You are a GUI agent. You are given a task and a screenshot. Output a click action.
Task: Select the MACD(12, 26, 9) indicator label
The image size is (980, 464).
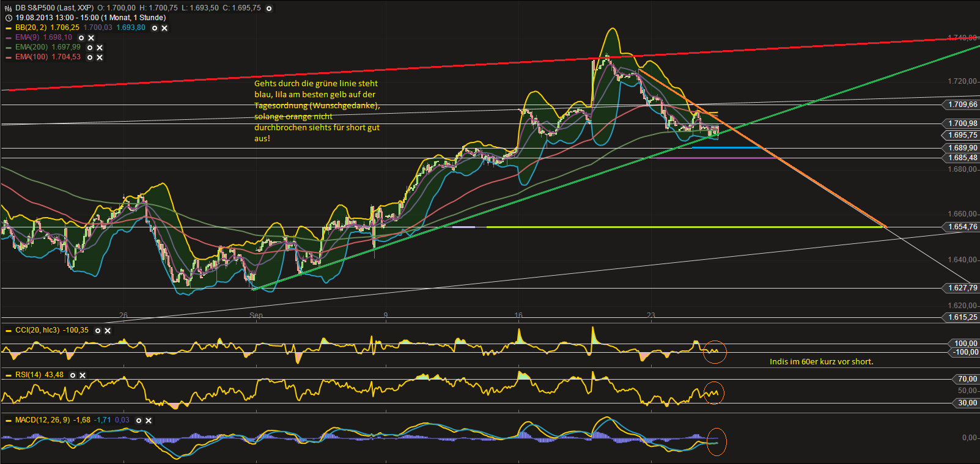point(43,420)
